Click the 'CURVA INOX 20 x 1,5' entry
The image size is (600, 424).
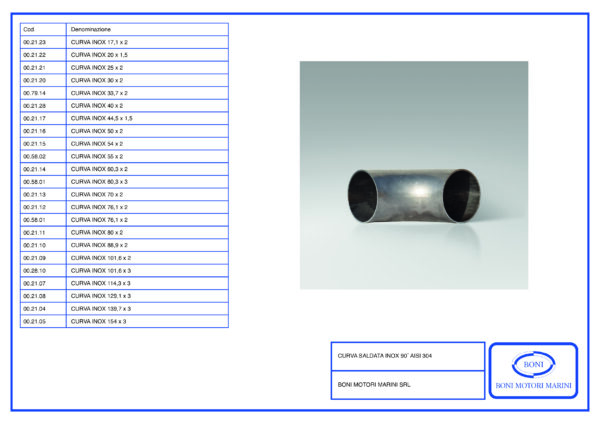pyautogui.click(x=100, y=55)
